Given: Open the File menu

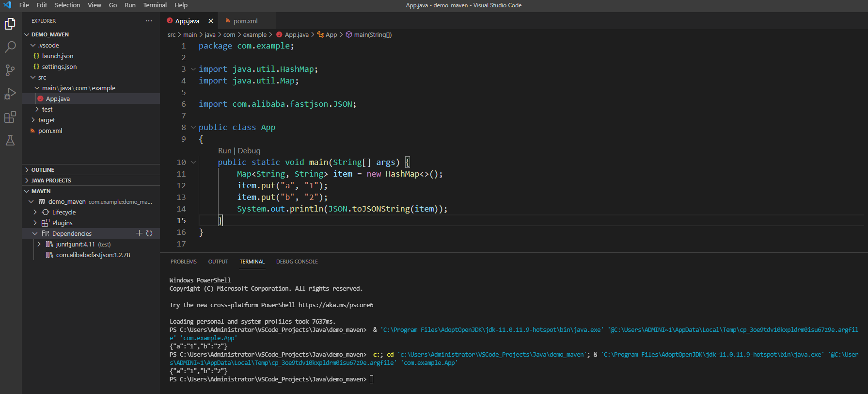Looking at the screenshot, I should click(24, 5).
